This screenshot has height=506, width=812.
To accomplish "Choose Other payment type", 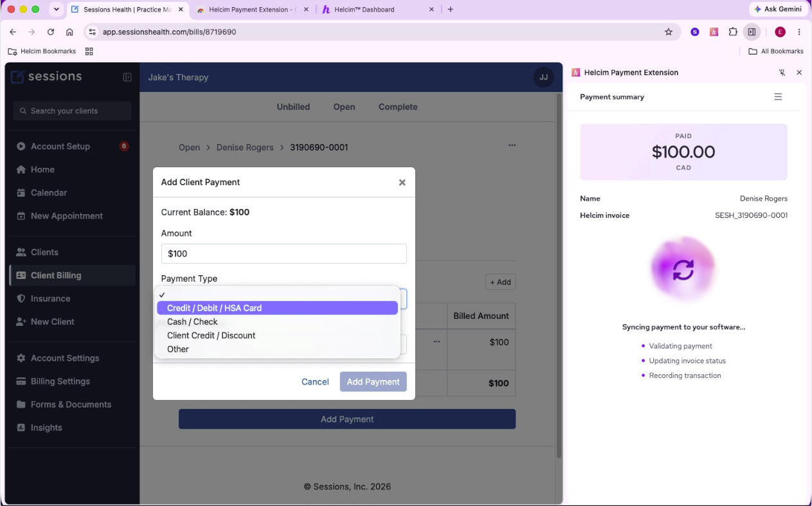I will click(277, 349).
